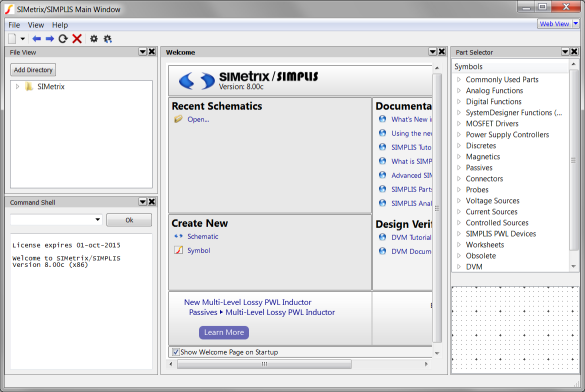The image size is (585, 392).
Task: Click the Part Selector vertical scrollbar thumb
Action: (x=573, y=160)
